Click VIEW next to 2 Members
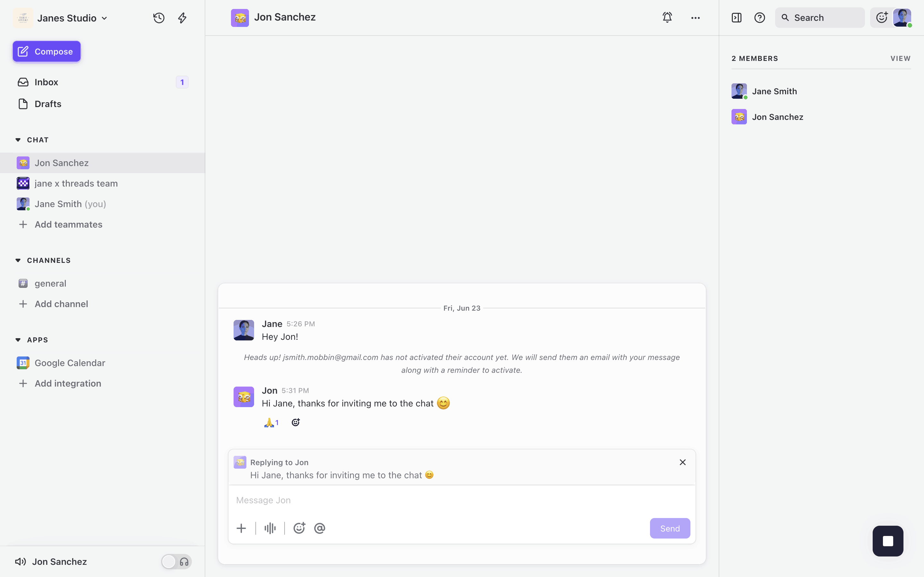The width and height of the screenshot is (924, 577). (900, 58)
